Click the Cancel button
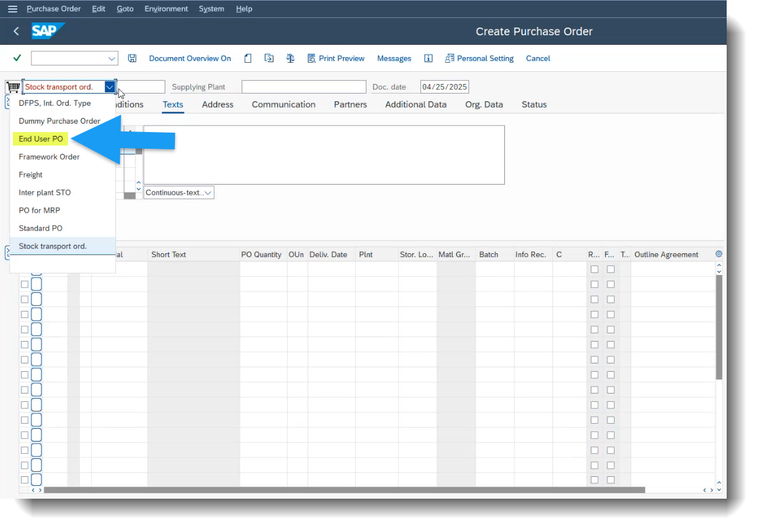The image size is (760, 532). click(538, 58)
